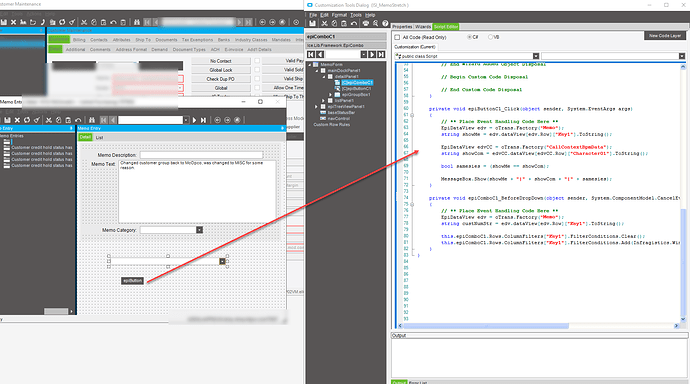Switch to the Wizards tab
Viewport: 690px width, 384px height.
tap(423, 27)
